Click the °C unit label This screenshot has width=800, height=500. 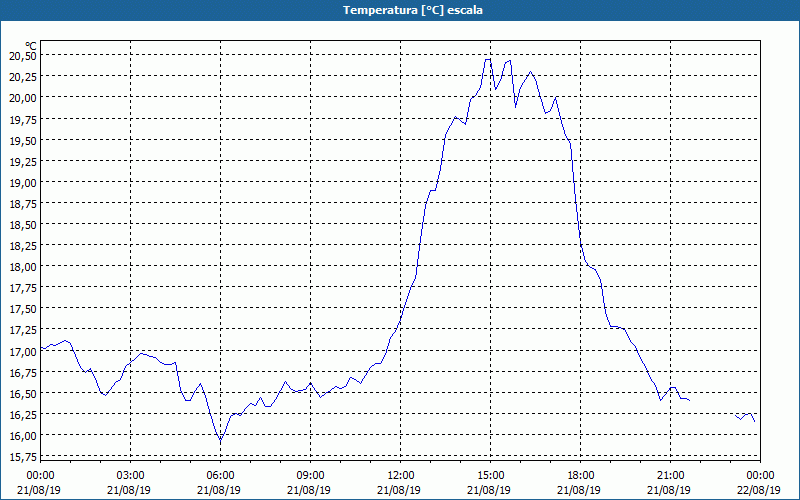pos(31,46)
